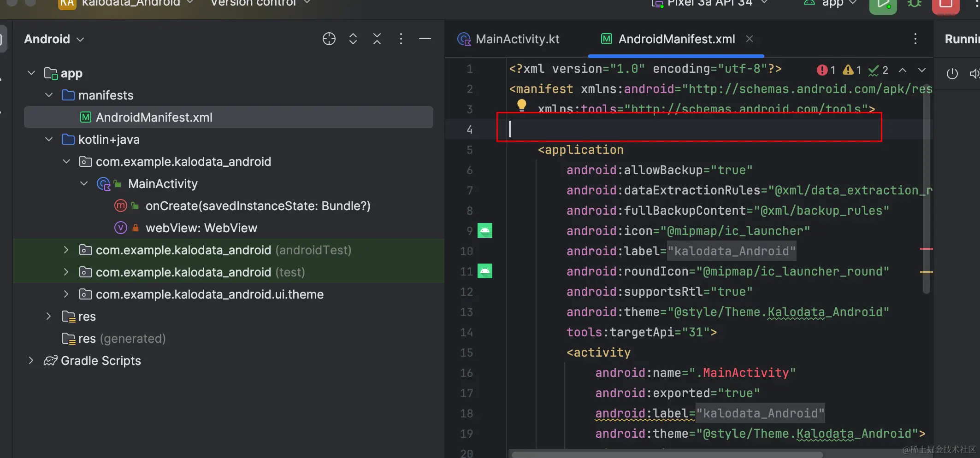Click the power button in Running Devices
Screen dimensions: 980x458
[x=952, y=74]
